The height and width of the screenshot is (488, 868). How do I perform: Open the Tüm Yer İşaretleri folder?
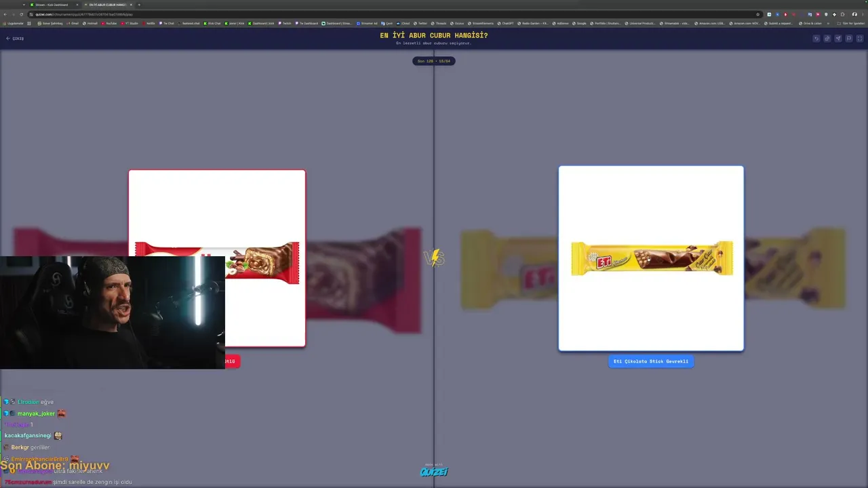coord(851,23)
